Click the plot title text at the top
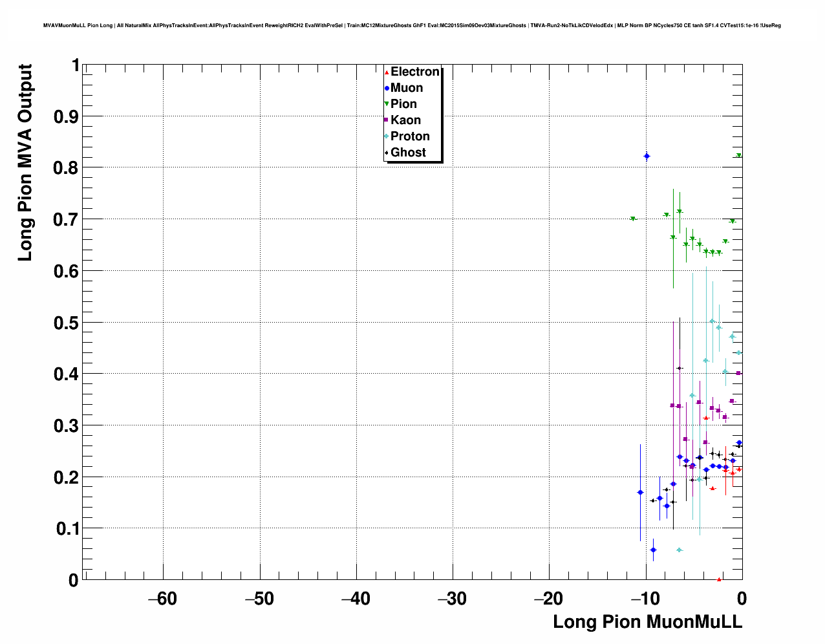825x644 pixels. coord(412,26)
